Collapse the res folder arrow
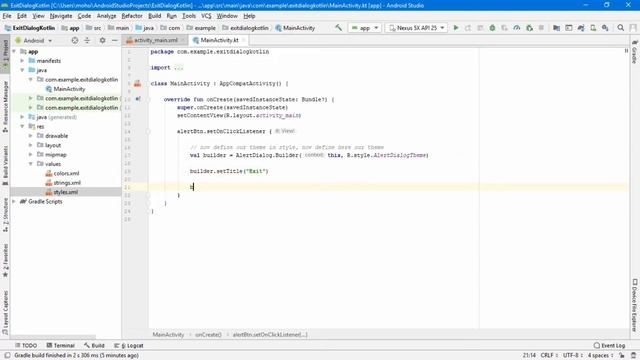This screenshot has width=640, height=360. point(22,127)
